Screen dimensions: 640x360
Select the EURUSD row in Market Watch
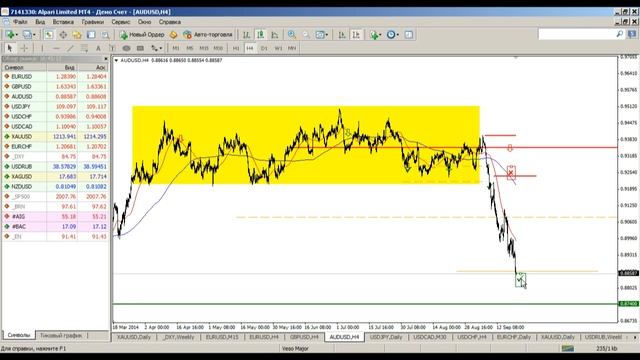coord(55,76)
